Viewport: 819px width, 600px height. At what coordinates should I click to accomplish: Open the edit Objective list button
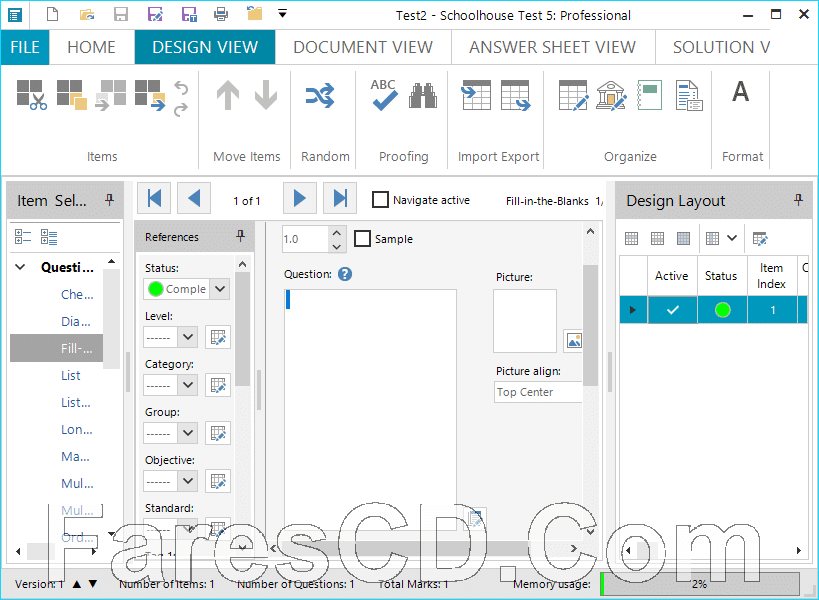click(218, 481)
